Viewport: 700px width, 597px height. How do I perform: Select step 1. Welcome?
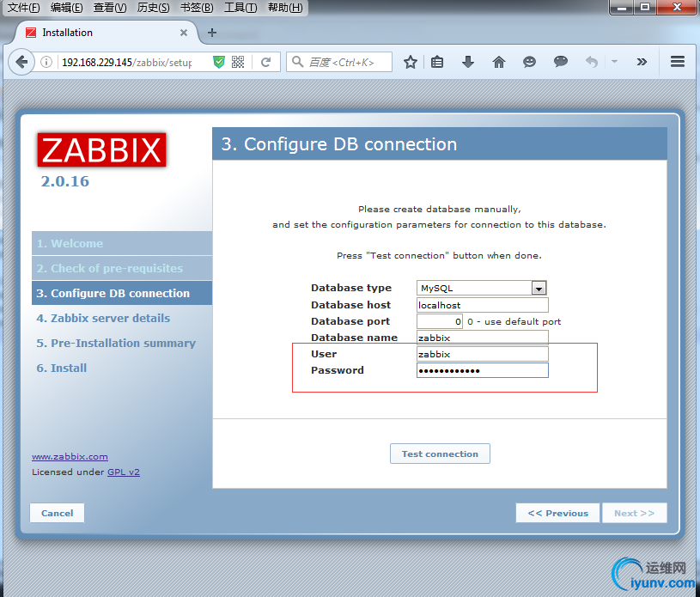[x=122, y=243]
